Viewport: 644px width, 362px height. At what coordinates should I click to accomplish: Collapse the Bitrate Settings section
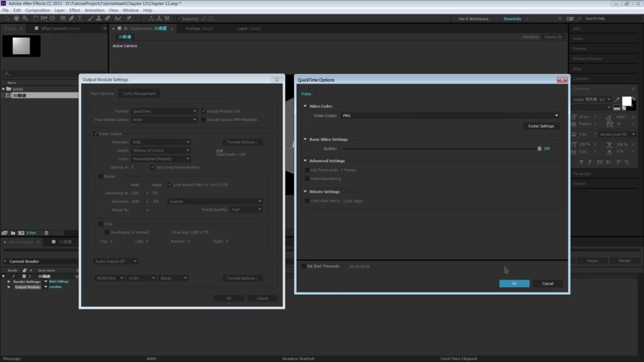point(306,192)
